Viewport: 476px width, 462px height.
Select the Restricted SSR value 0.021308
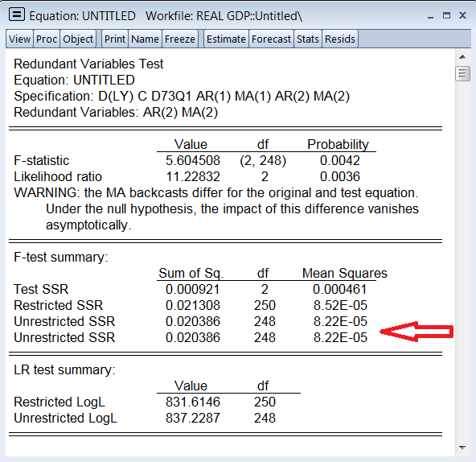click(x=193, y=305)
